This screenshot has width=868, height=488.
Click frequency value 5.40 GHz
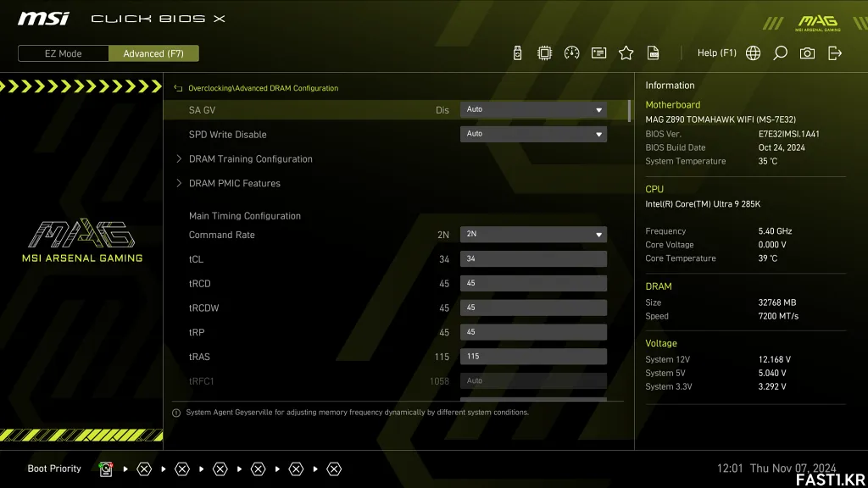tap(775, 231)
